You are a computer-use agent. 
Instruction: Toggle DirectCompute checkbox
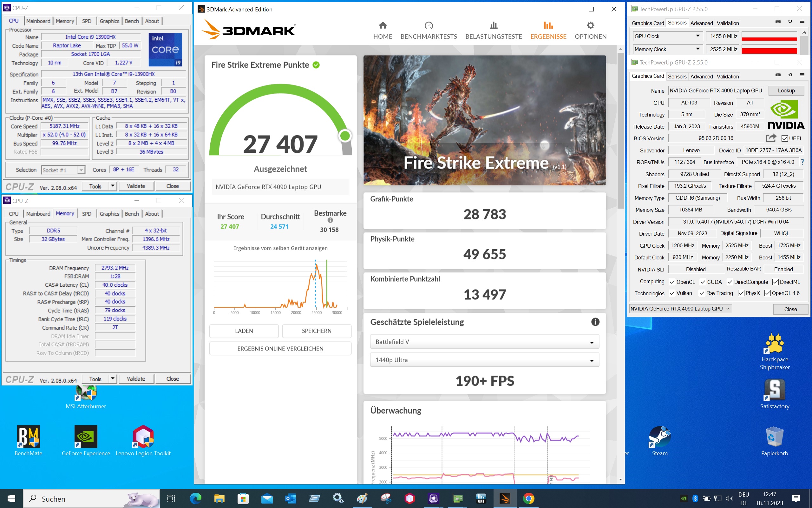pyautogui.click(x=730, y=282)
